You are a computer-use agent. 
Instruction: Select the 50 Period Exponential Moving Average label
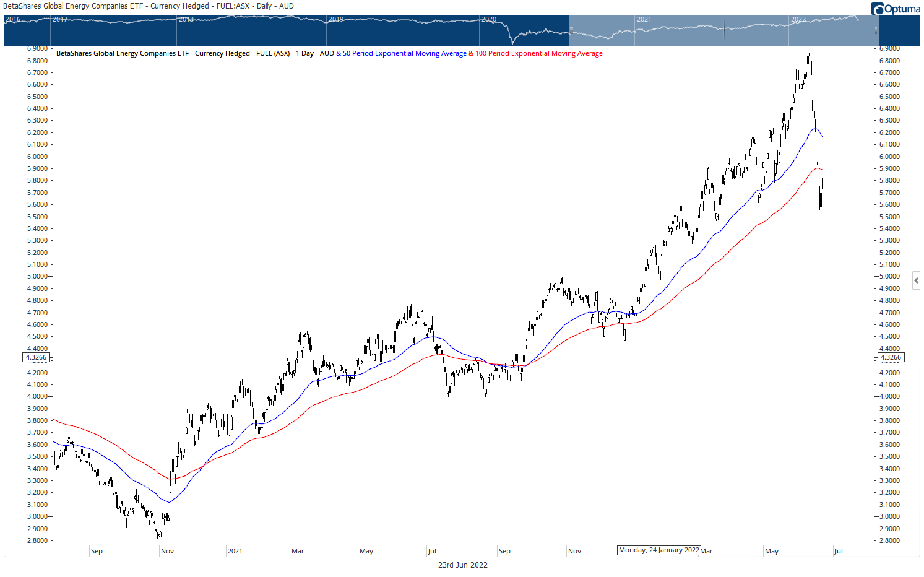pos(404,53)
